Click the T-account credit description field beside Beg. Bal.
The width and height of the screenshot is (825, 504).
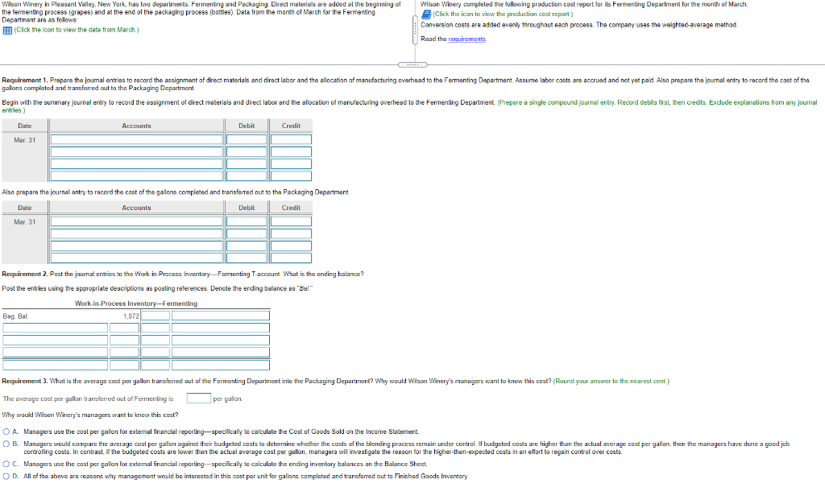click(x=221, y=316)
